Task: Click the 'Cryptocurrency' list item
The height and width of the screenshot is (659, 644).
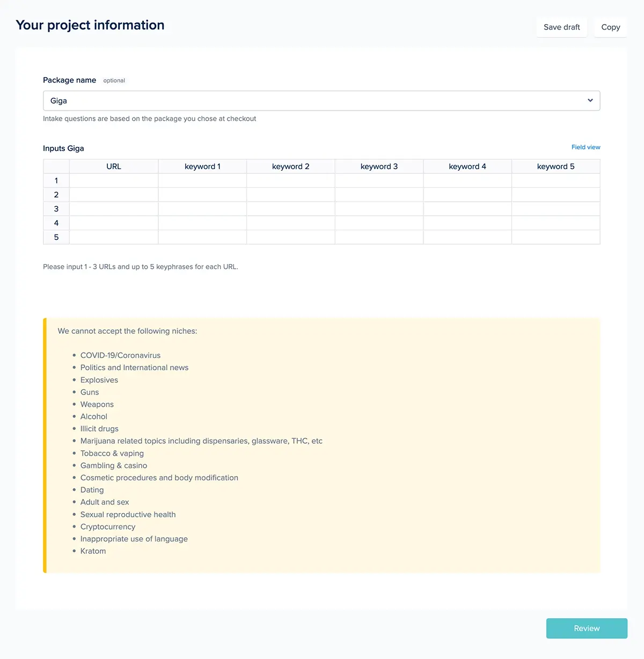Action: coord(108,527)
